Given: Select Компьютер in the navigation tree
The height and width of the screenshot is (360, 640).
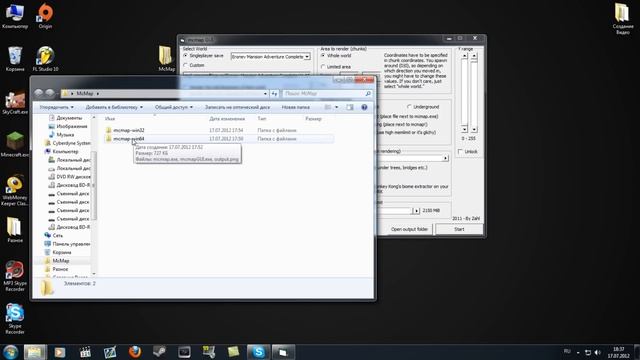Looking at the screenshot, I should (x=65, y=151).
